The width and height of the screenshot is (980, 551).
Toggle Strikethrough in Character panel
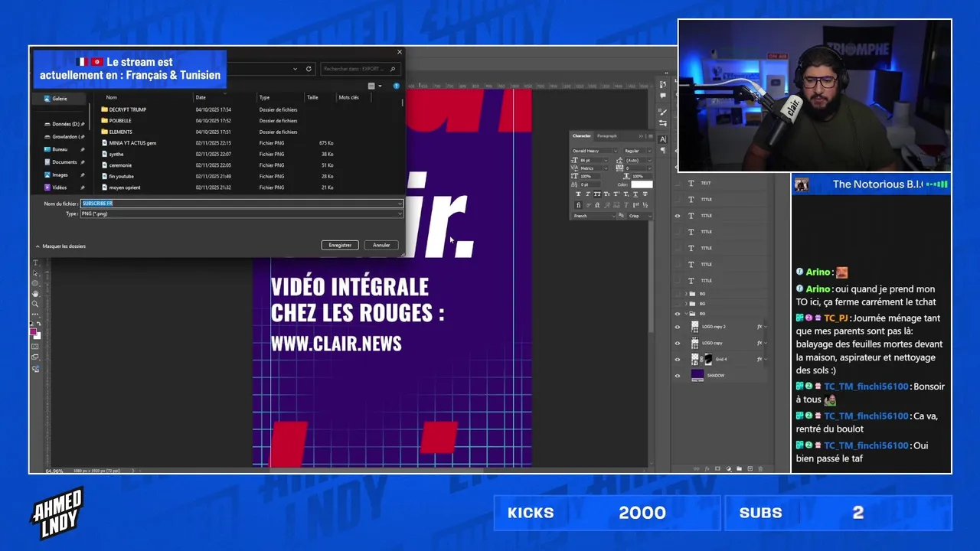pyautogui.click(x=645, y=194)
